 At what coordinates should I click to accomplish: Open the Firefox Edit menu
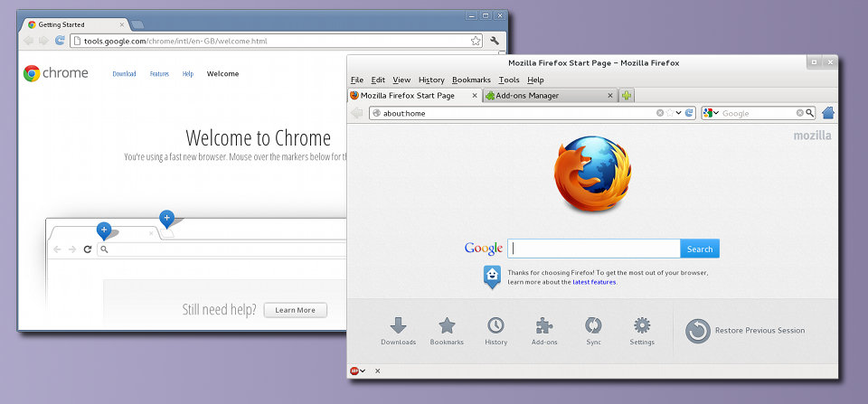click(378, 80)
